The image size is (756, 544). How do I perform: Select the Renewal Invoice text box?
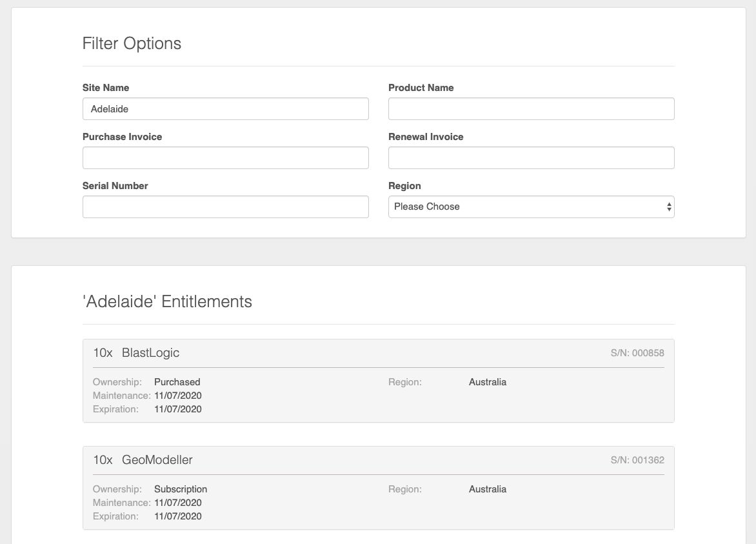click(x=531, y=158)
